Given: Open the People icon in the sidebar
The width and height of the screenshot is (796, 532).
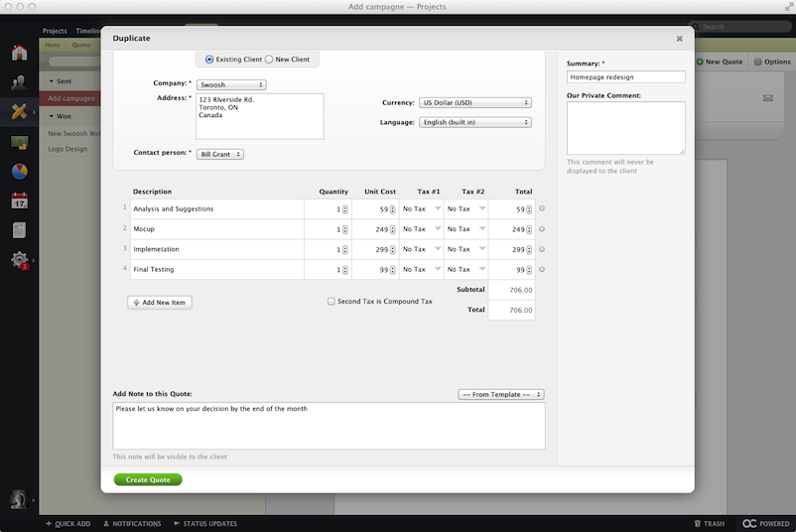Looking at the screenshot, I should point(19,81).
